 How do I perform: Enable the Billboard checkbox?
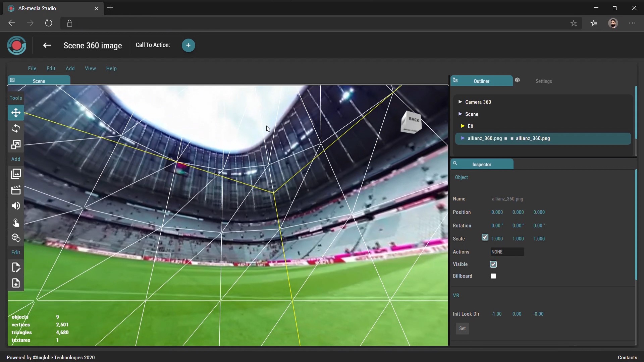tap(493, 276)
